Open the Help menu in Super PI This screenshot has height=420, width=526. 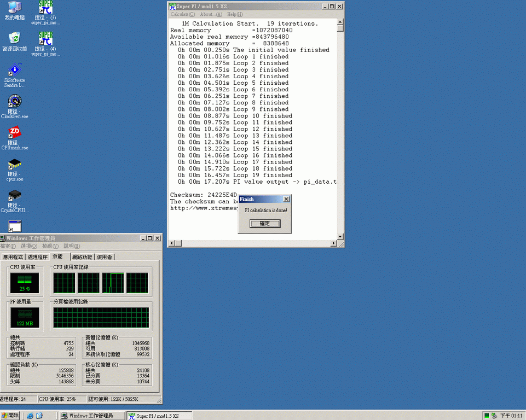point(235,14)
